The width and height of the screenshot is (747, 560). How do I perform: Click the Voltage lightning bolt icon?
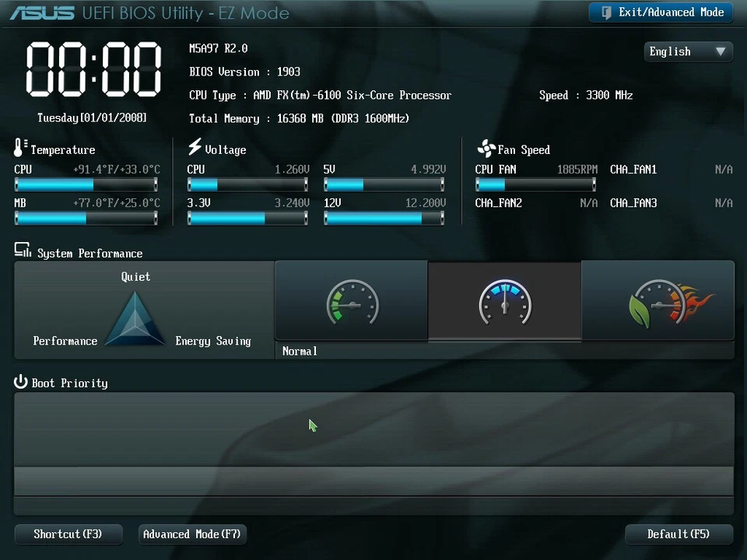point(194,147)
